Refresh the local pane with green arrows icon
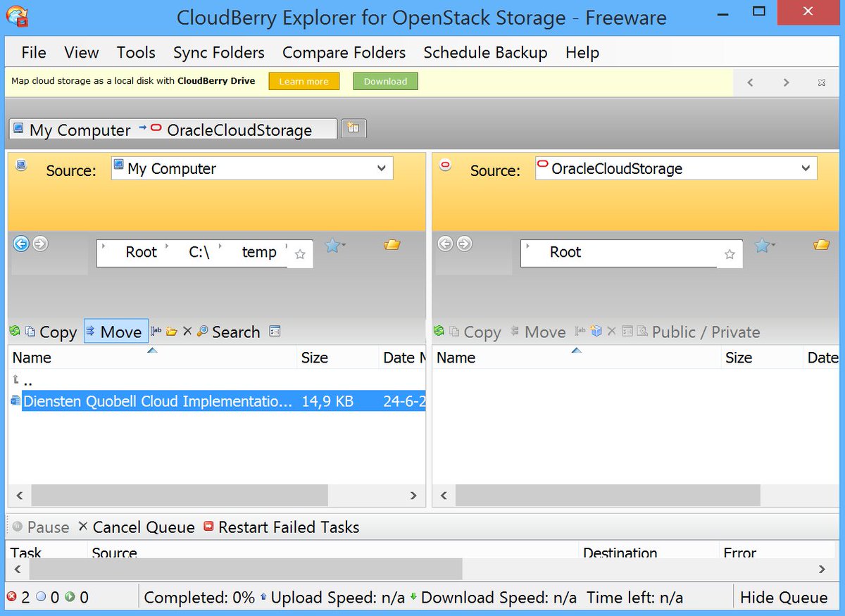Viewport: 845px width, 616px height. [x=15, y=331]
